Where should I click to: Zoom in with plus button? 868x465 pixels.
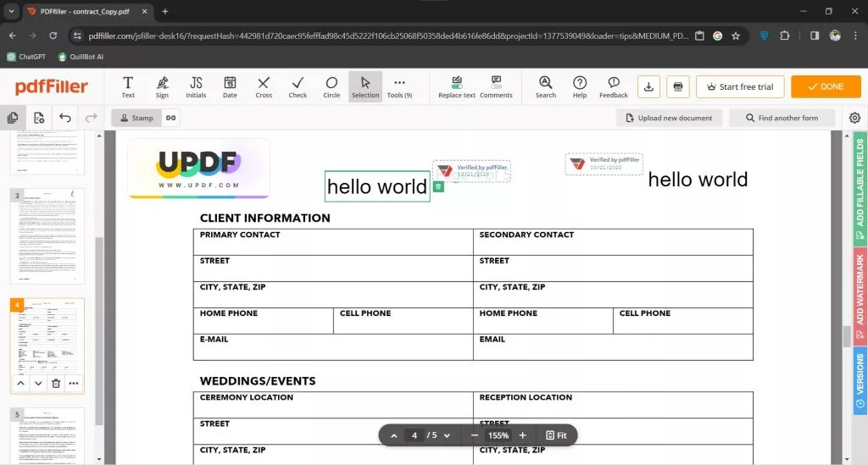522,435
